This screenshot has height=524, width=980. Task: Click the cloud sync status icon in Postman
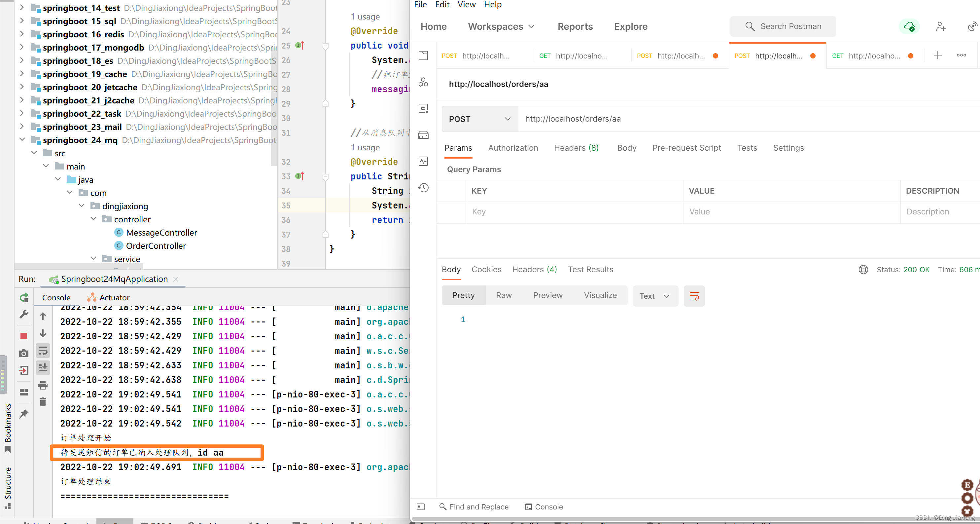coord(909,26)
